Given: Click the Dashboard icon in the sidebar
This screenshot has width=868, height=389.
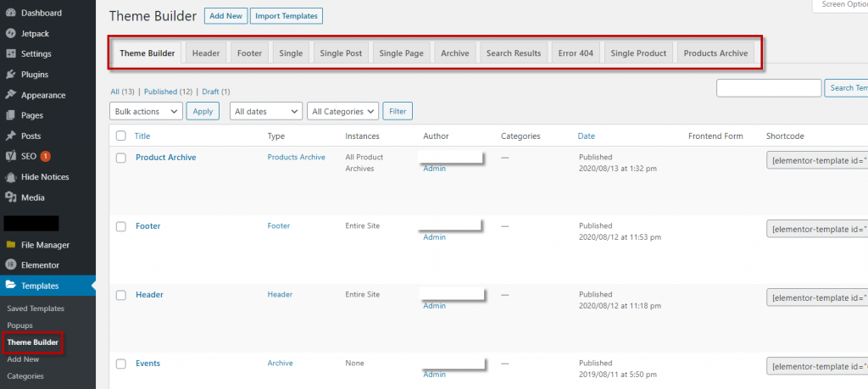Looking at the screenshot, I should (10, 13).
